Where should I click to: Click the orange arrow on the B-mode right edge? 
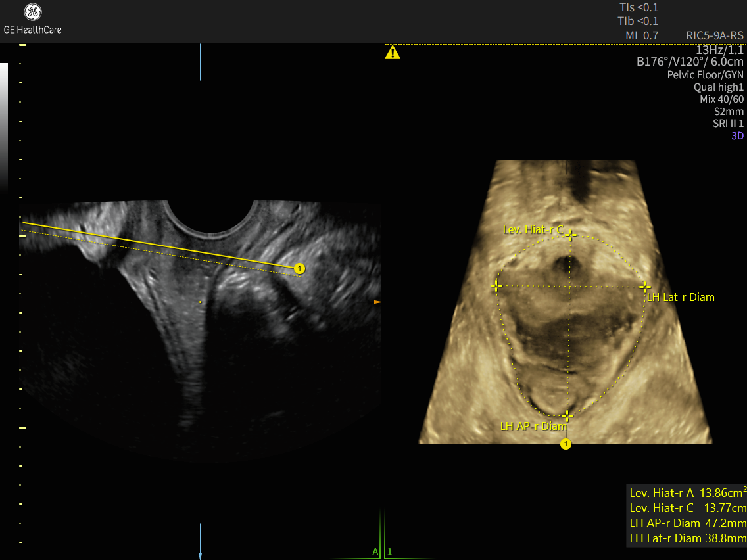377,302
